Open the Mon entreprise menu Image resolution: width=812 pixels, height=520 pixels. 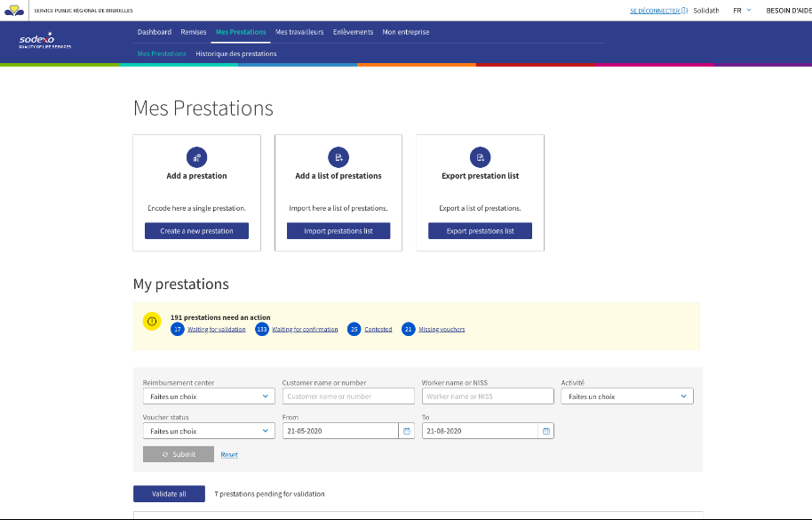[406, 32]
